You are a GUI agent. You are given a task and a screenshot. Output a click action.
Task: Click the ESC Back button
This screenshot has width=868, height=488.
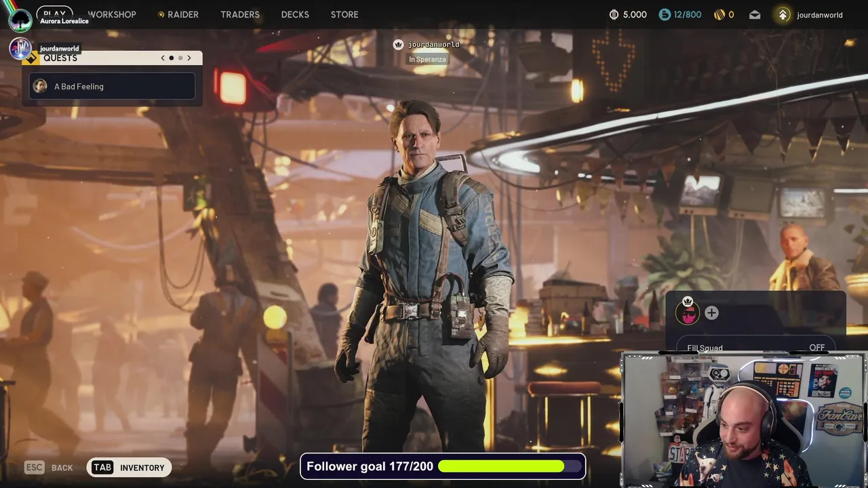[49, 468]
